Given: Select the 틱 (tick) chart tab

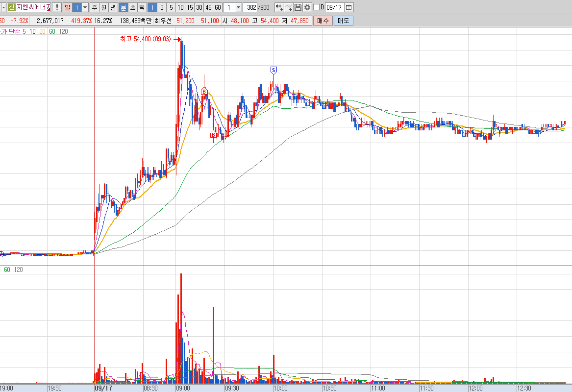Looking at the screenshot, I should 142,7.
